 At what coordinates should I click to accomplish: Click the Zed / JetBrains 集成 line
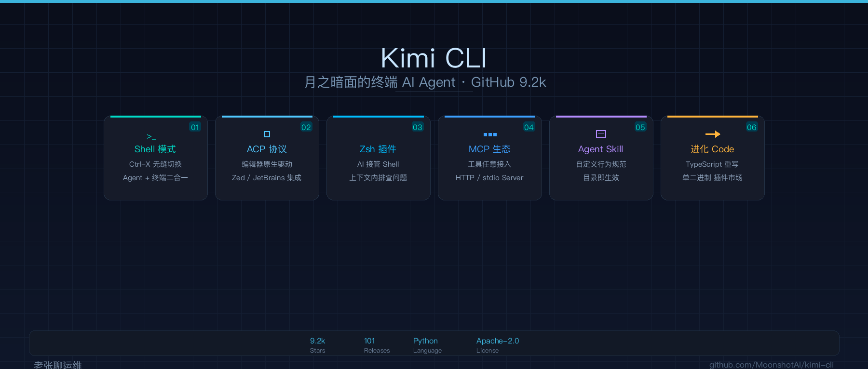[267, 178]
